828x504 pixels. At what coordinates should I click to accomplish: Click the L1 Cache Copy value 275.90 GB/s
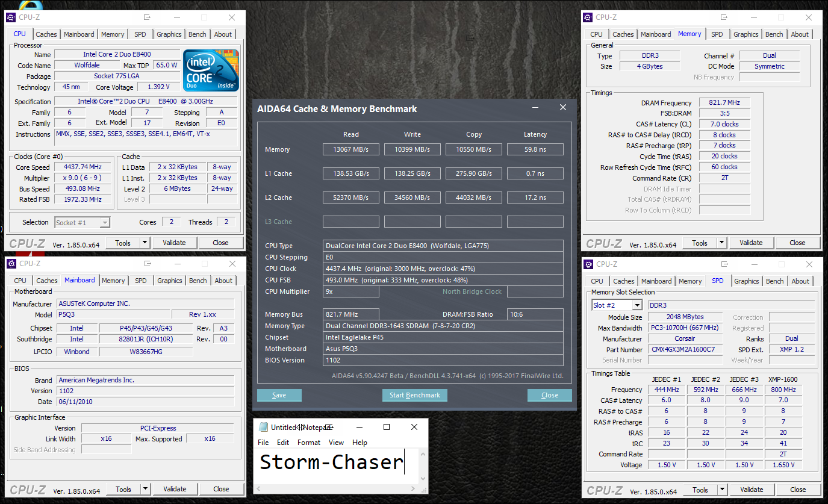474,173
